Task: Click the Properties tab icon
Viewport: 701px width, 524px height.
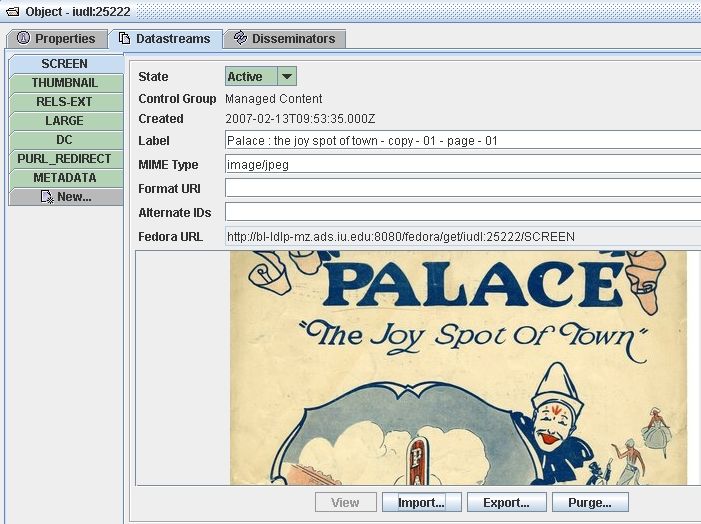Action: (x=23, y=38)
